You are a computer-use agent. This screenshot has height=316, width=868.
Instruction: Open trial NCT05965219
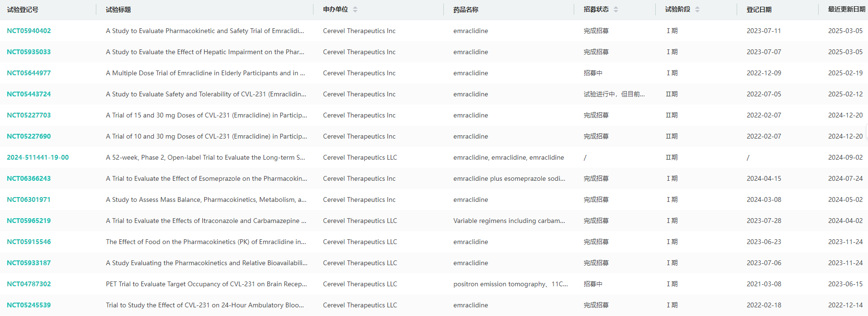[29, 221]
